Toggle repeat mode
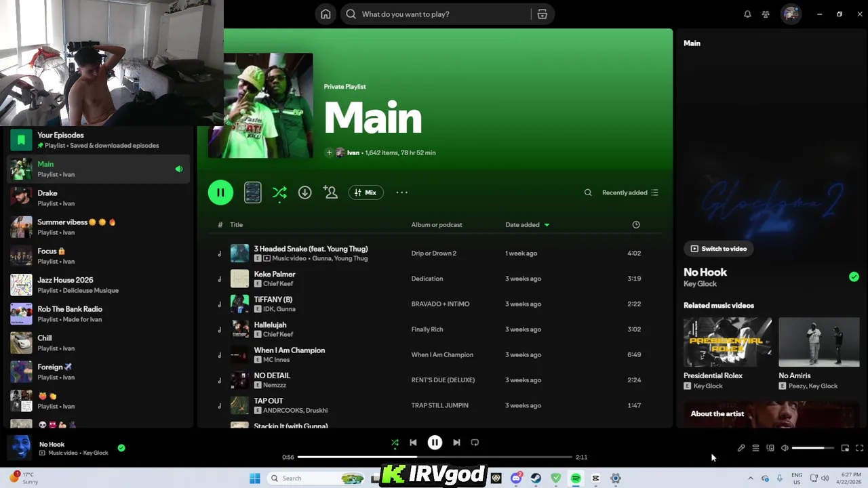The image size is (868, 488). point(475,443)
